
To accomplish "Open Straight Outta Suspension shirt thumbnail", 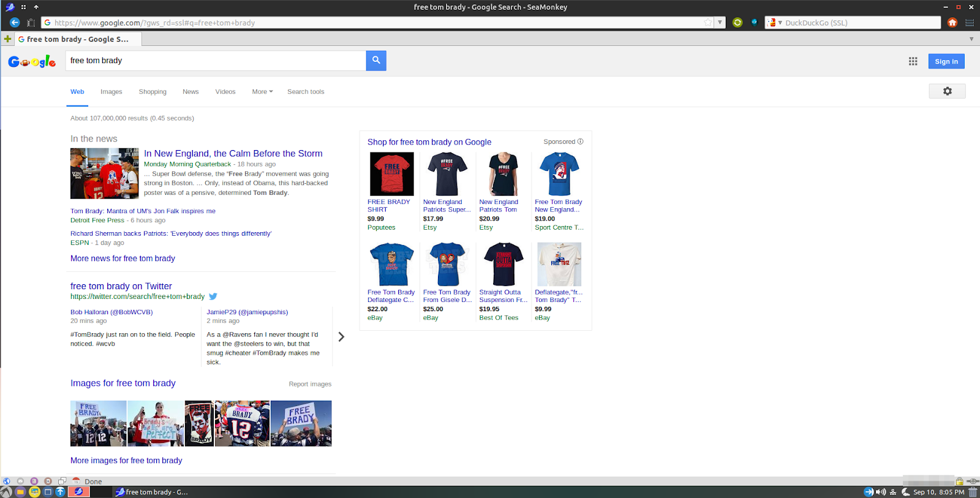I will (x=503, y=264).
